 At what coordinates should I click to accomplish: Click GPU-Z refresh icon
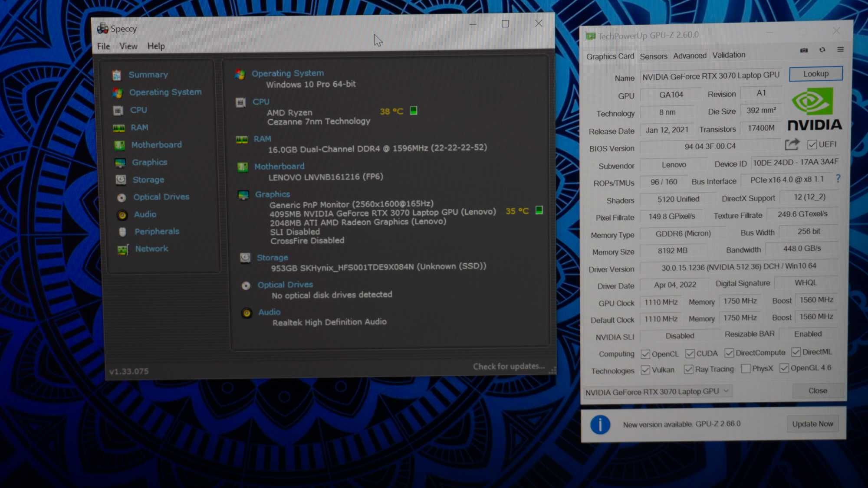[x=822, y=50]
